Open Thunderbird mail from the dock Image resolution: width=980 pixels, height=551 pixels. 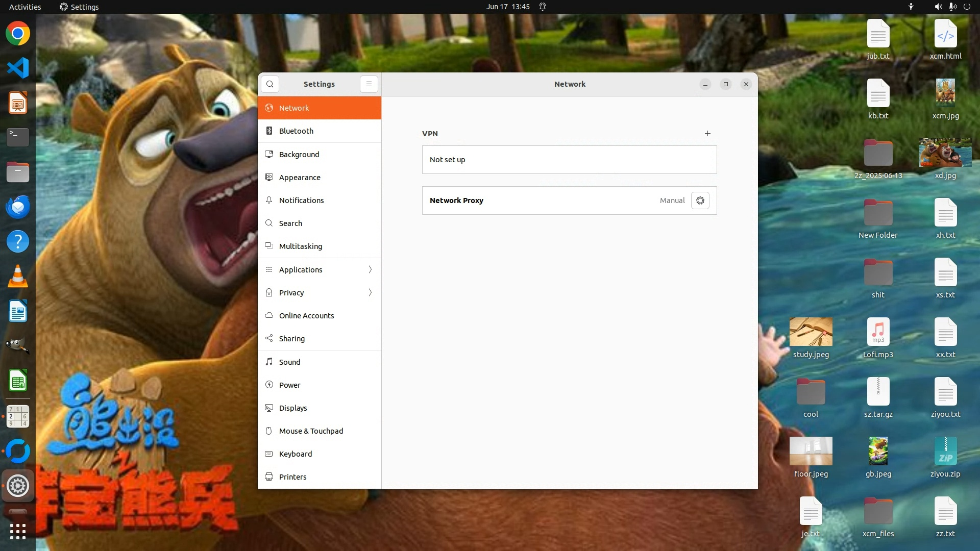18,207
